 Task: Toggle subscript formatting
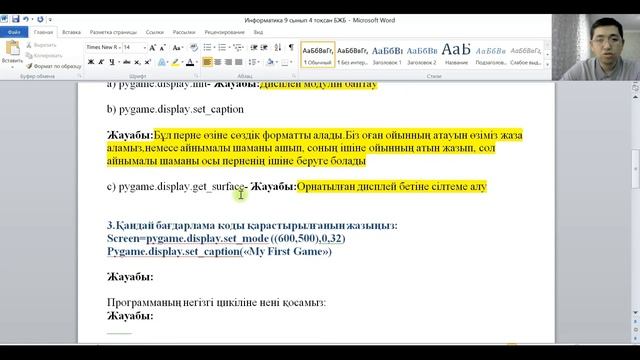click(x=138, y=62)
